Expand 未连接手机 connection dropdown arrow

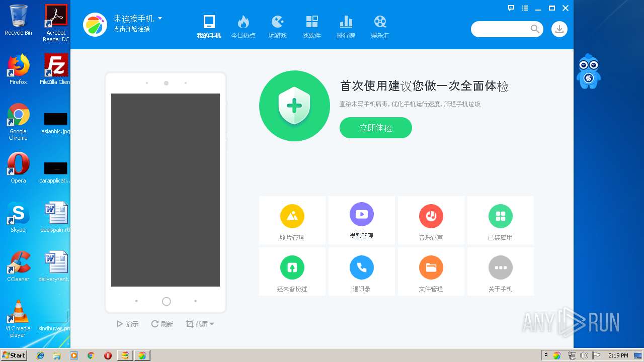tap(160, 18)
